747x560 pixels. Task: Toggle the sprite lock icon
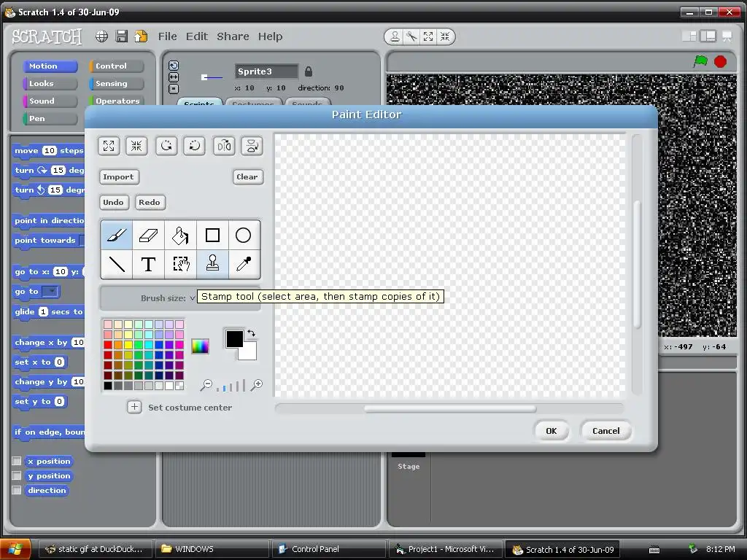309,71
